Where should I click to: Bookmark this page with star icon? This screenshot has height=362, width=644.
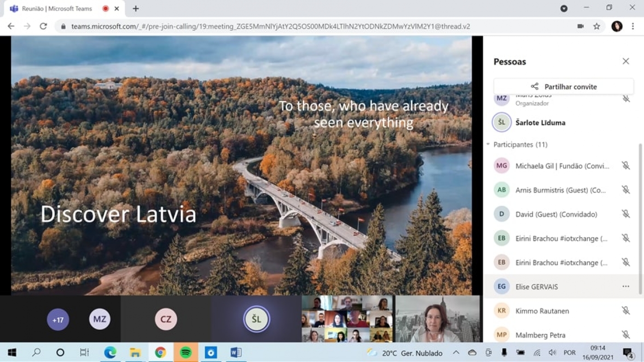(x=597, y=26)
